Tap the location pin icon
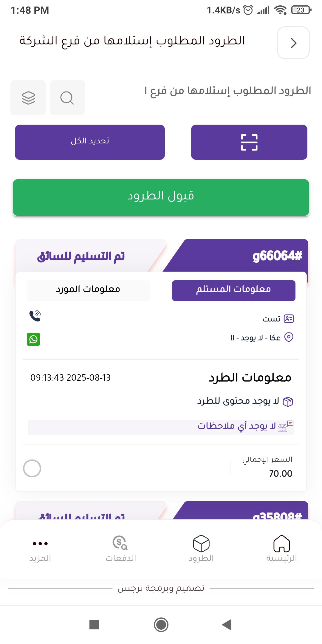 (x=289, y=338)
